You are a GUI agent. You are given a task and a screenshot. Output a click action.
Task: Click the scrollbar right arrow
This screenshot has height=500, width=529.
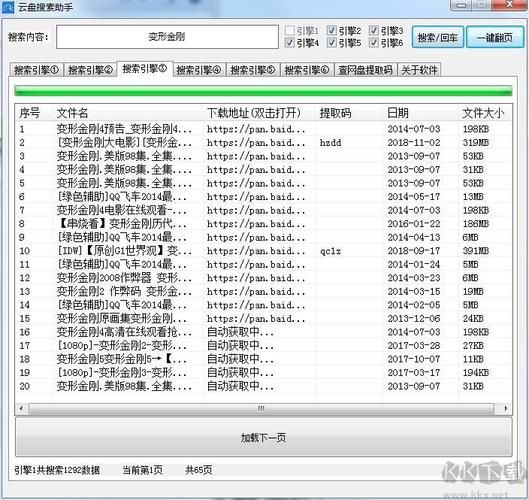coord(505,409)
